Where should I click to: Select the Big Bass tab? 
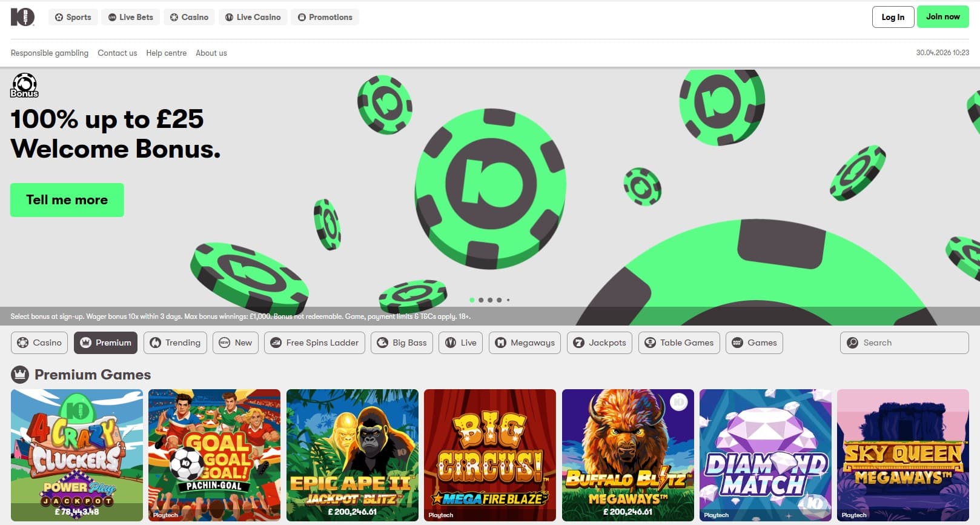[402, 343]
